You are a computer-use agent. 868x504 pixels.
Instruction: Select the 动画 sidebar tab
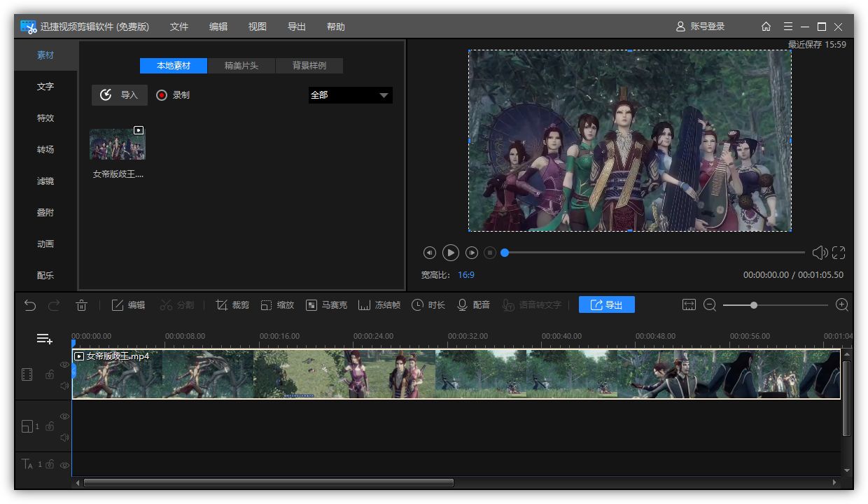pos(45,244)
